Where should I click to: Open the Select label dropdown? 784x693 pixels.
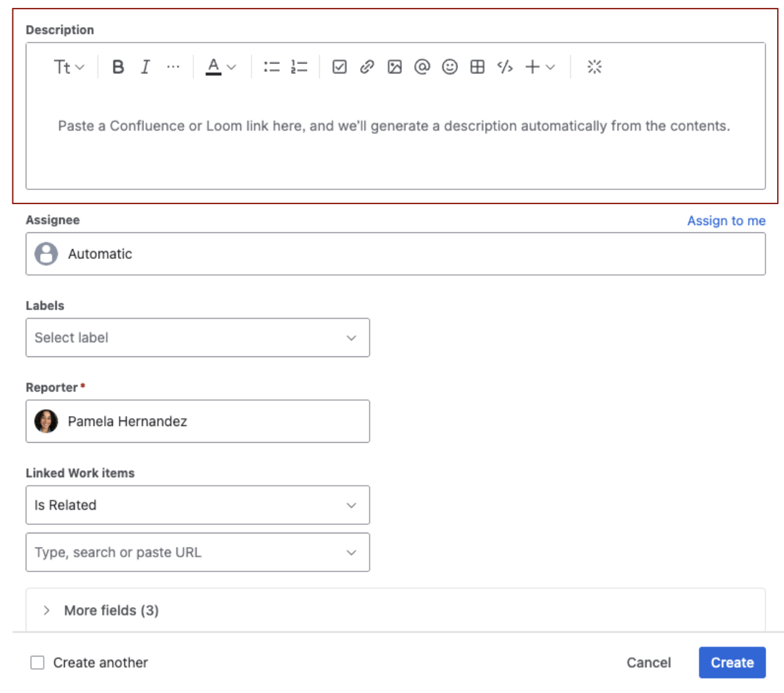(x=198, y=338)
